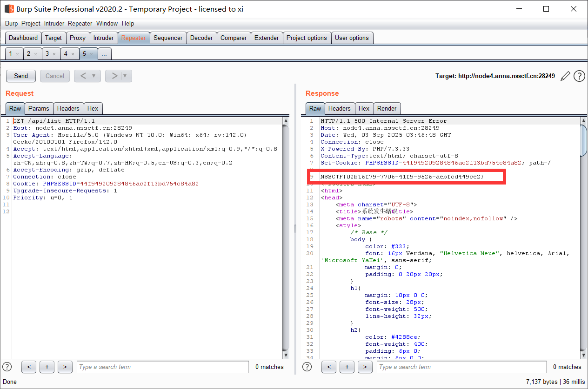The height and width of the screenshot is (389, 588).
Task: Go to previous request history arrow
Action: [x=82, y=76]
